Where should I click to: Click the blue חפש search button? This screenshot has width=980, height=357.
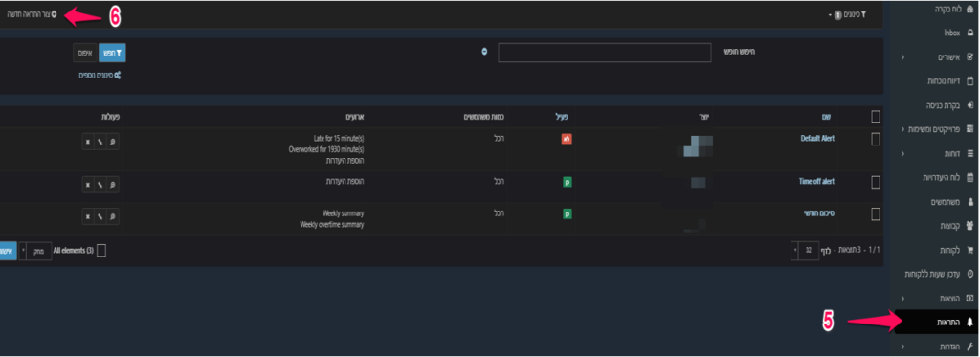tap(113, 54)
